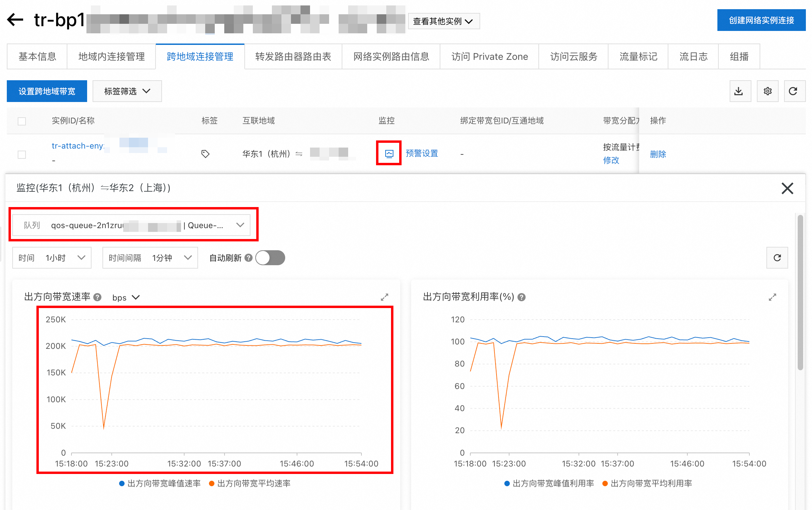Check the select-all header checkbox
Screen dimensions: 812x510
click(x=22, y=121)
